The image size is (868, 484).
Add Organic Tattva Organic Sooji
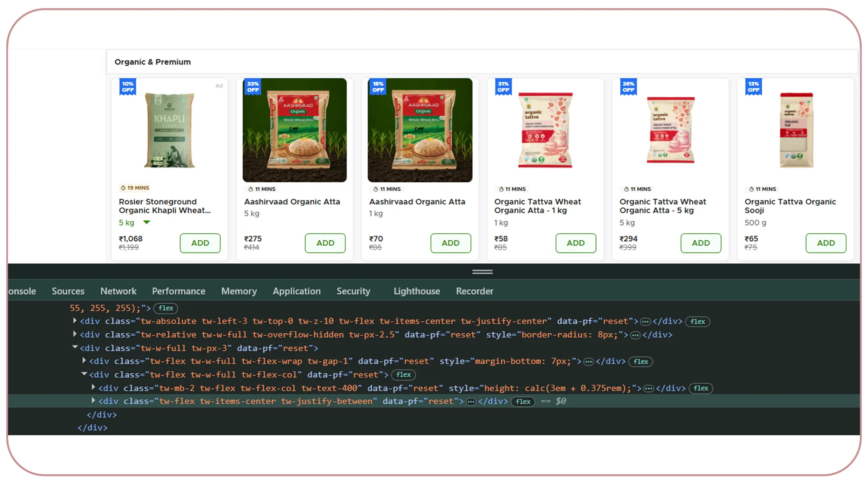(x=826, y=243)
